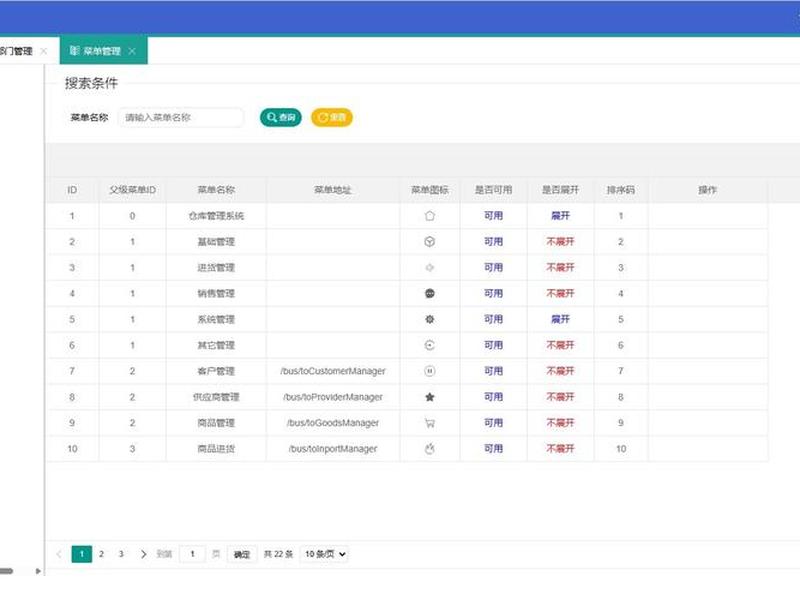Select the 菜单管理 tab
800x600 pixels.
pos(103,51)
